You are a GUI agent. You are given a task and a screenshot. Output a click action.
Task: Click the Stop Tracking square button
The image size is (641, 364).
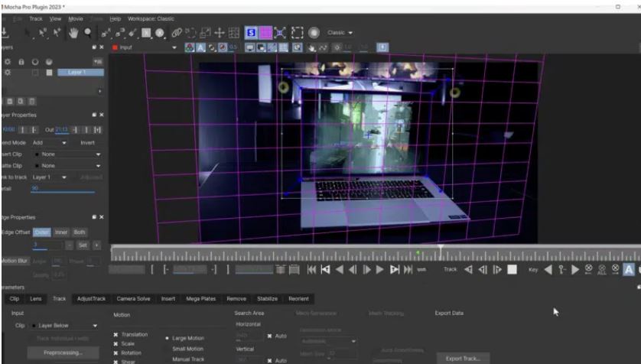coord(512,270)
